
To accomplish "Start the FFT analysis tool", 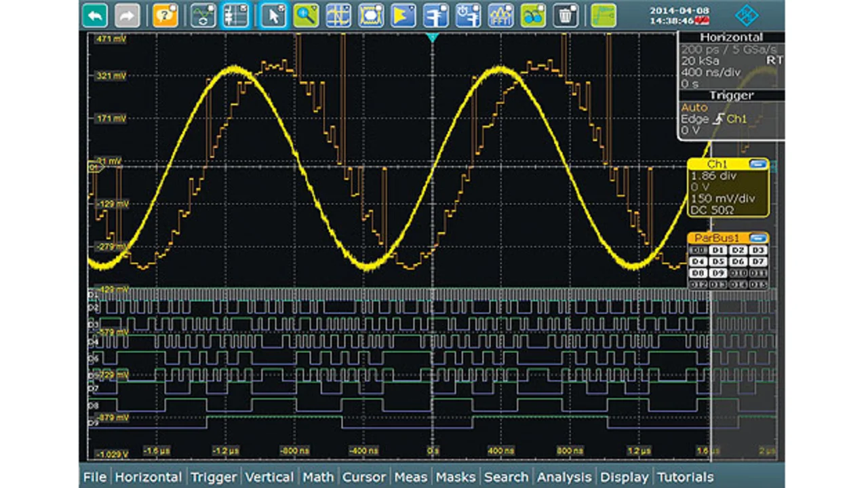I will tap(500, 15).
